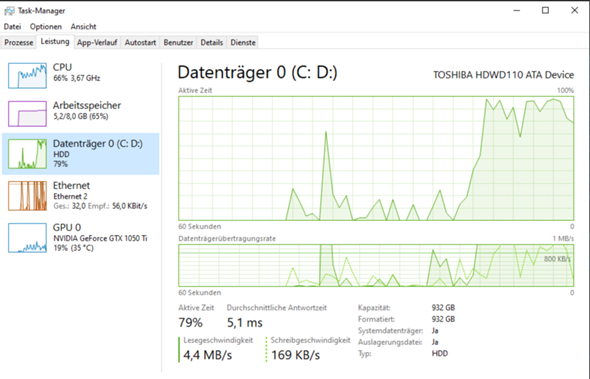Open the Autostart tab
This screenshot has height=379, width=590.
click(x=140, y=43)
